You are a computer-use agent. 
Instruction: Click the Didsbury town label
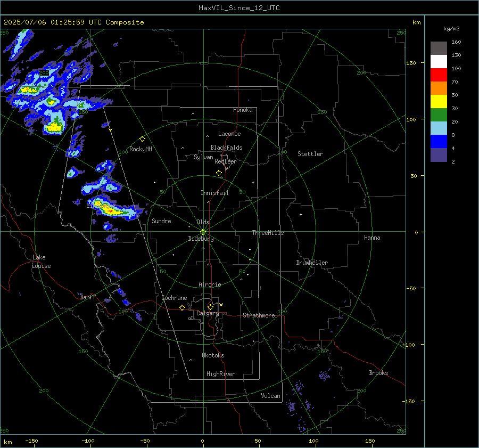point(201,239)
